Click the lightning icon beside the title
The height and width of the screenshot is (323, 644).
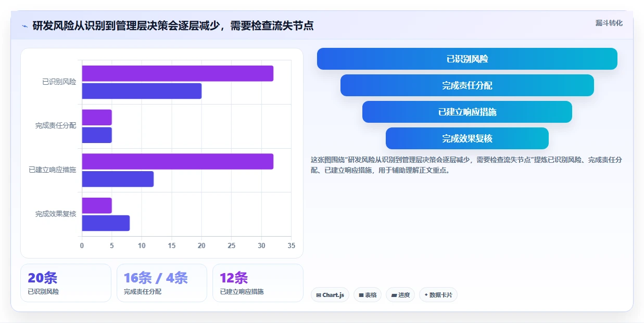(x=24, y=26)
